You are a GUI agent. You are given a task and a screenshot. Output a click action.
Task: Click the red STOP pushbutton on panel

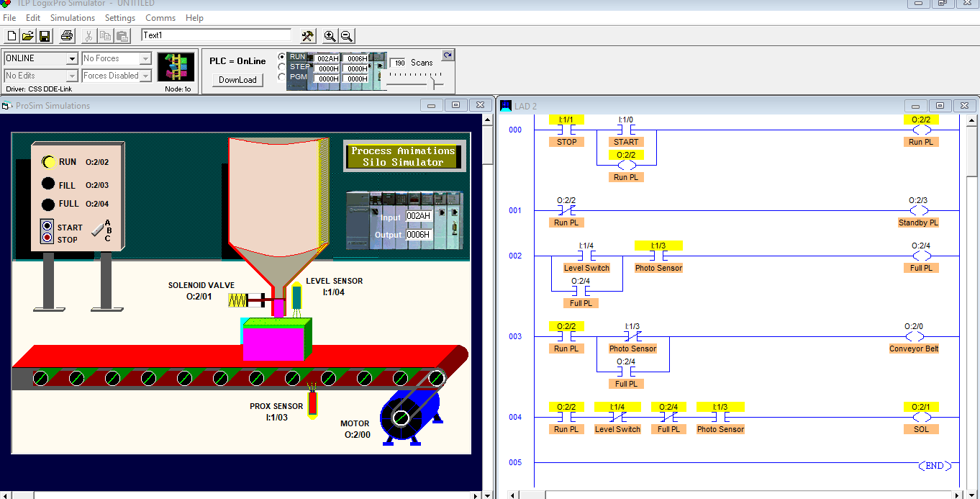coord(47,238)
